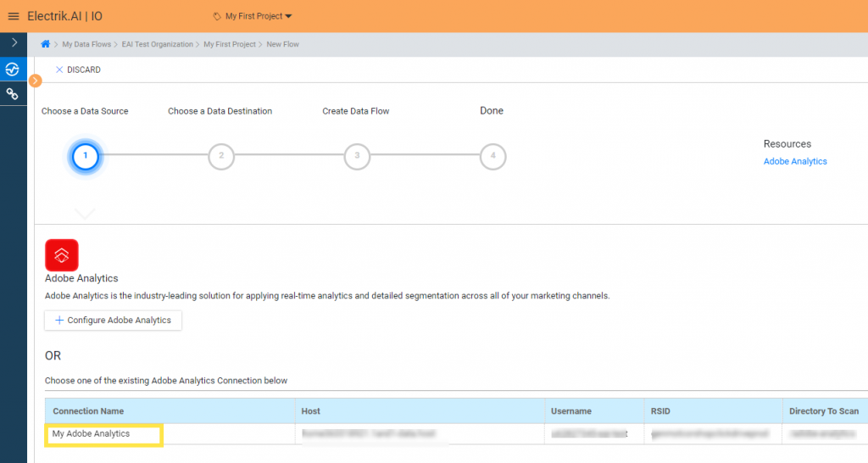868x463 pixels.
Task: Select step 1 circle
Action: coord(86,156)
